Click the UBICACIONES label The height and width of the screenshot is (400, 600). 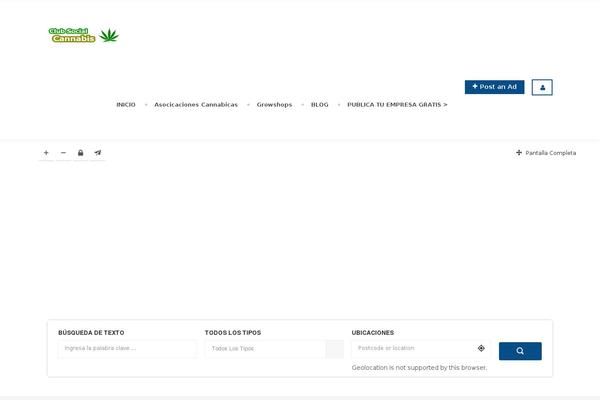click(373, 333)
